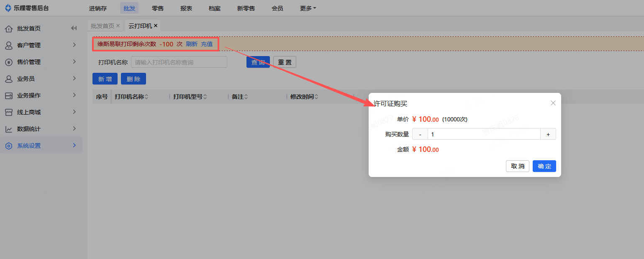The height and width of the screenshot is (259, 644).
Task: Close the 批发首页 tab
Action: [x=118, y=26]
